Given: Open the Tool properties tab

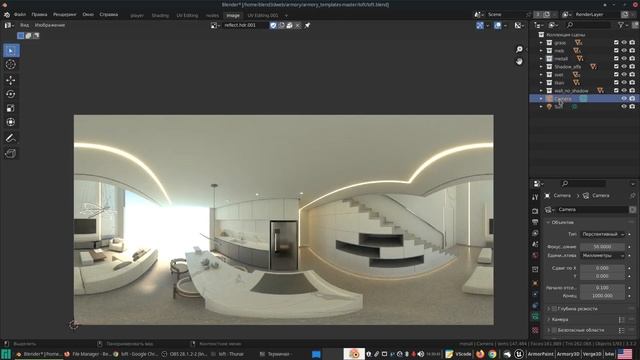Looking at the screenshot, I should [535, 197].
